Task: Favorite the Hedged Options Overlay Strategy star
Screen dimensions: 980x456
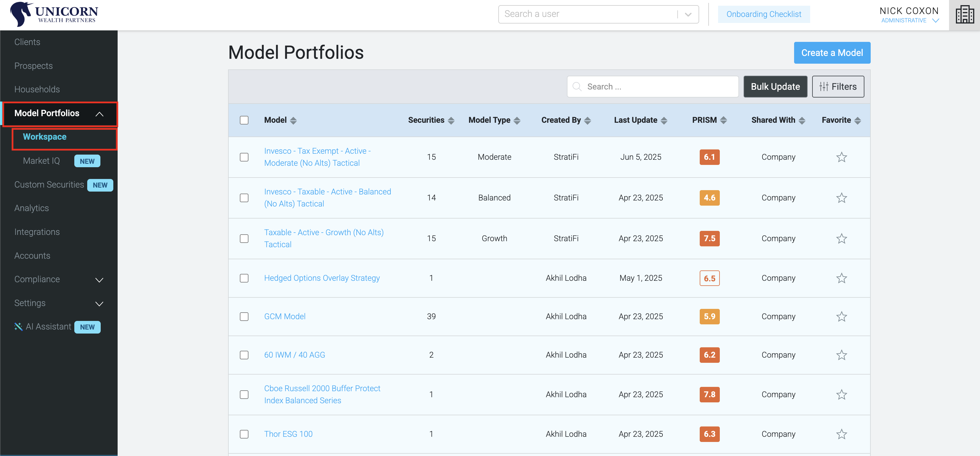Action: [841, 278]
